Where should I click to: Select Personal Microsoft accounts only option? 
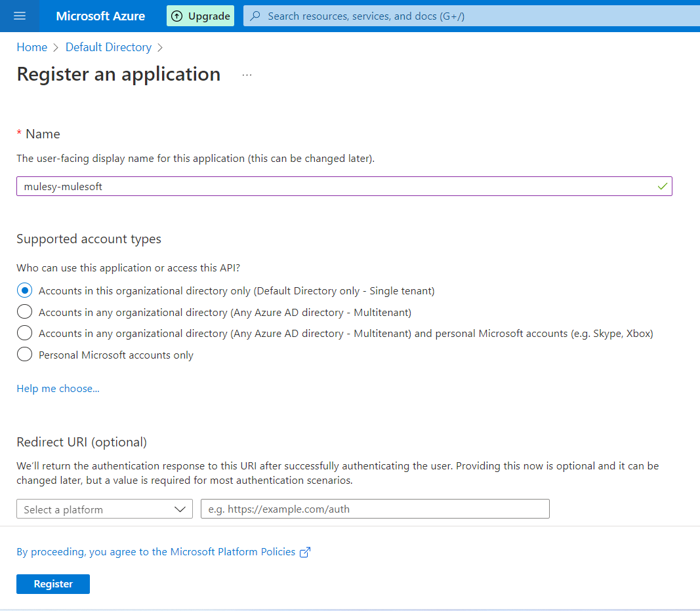click(x=24, y=355)
